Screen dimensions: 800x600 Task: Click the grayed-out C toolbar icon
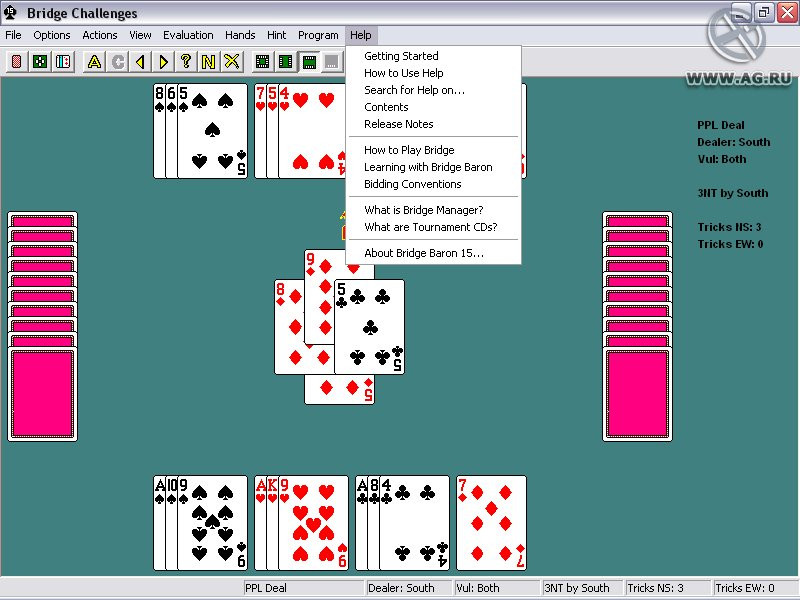(x=118, y=62)
